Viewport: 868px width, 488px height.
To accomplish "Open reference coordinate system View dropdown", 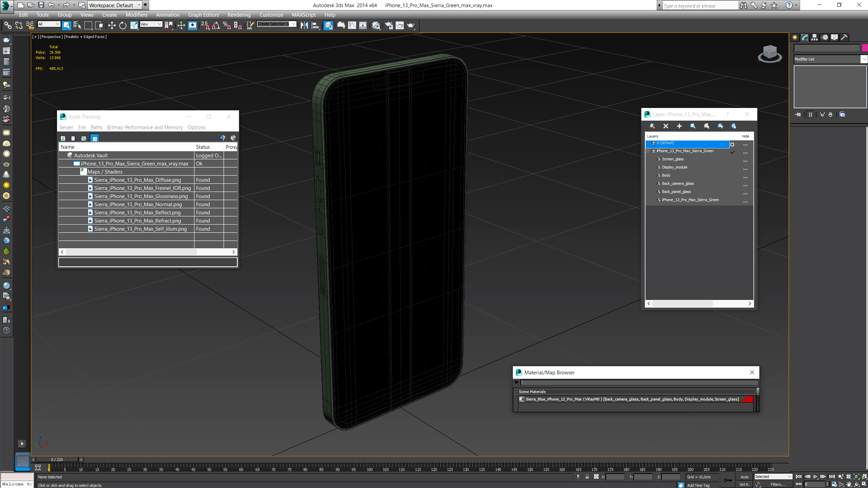I will coord(151,24).
